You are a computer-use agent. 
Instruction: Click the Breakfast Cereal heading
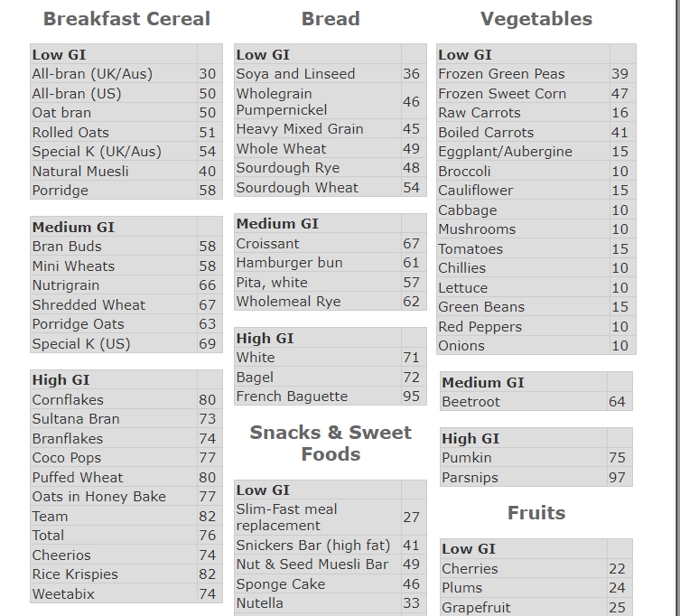click(x=126, y=19)
